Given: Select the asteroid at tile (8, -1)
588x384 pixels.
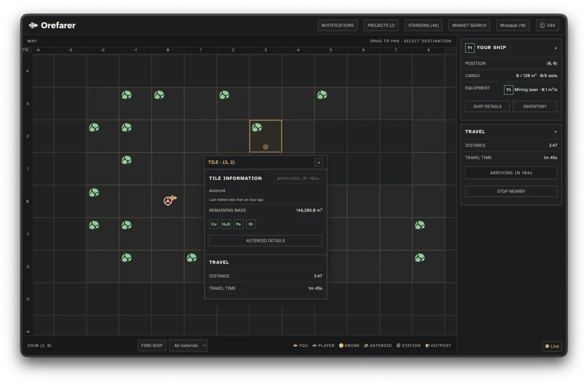Looking at the screenshot, I should pyautogui.click(x=420, y=225).
